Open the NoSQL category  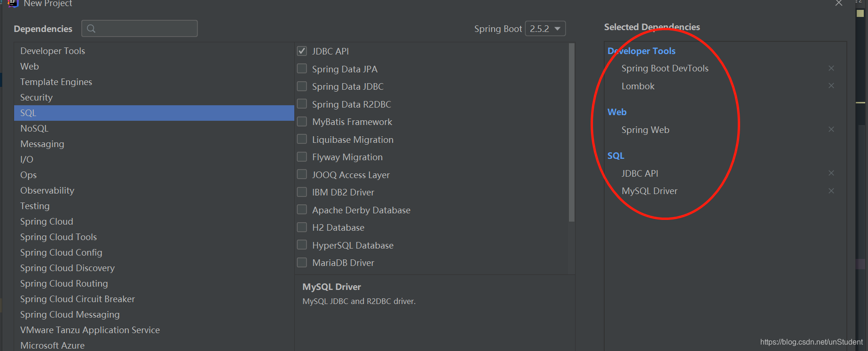(x=154, y=128)
